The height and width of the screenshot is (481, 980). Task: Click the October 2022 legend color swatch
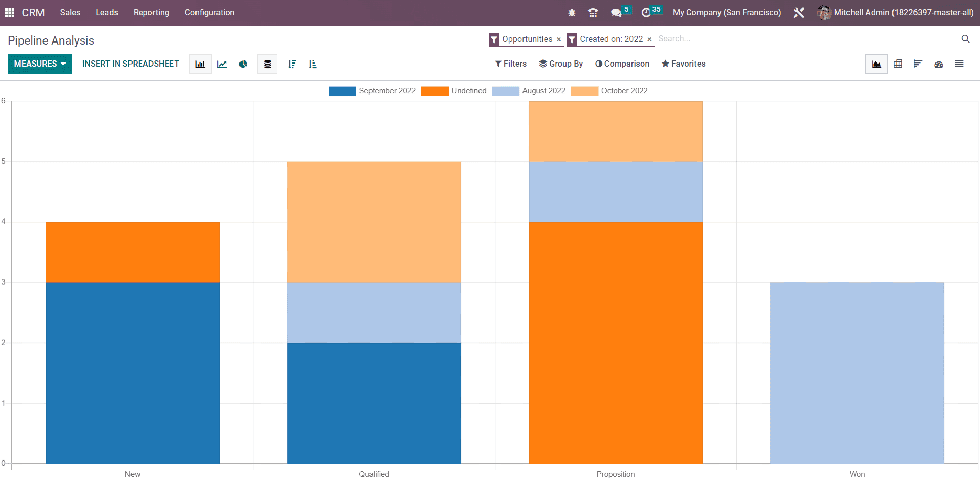click(584, 91)
